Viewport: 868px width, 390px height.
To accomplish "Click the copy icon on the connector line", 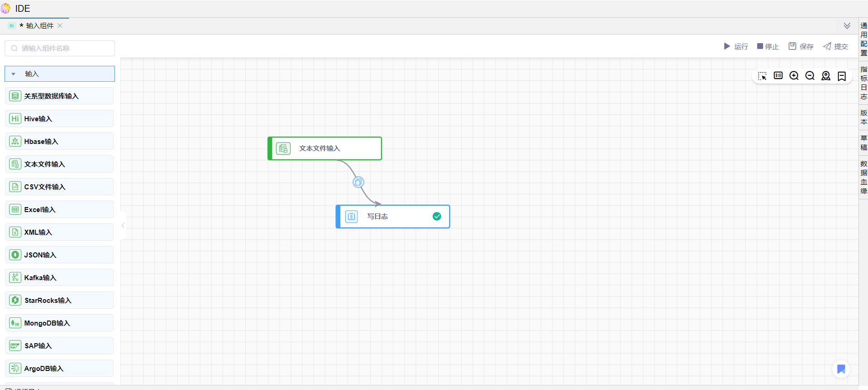I will 358,183.
